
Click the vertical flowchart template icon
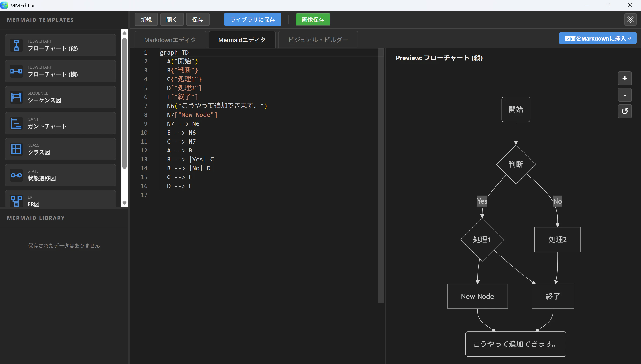[16, 45]
